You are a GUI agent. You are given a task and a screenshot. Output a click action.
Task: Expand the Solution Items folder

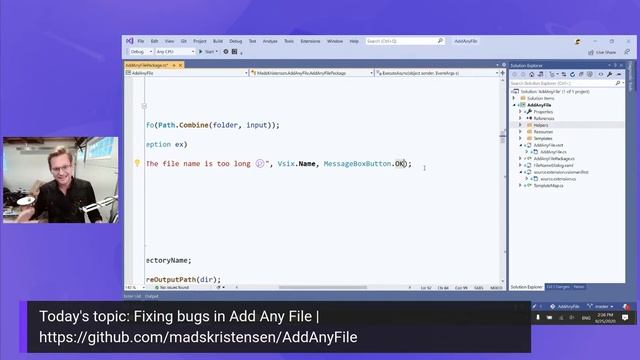click(514, 98)
